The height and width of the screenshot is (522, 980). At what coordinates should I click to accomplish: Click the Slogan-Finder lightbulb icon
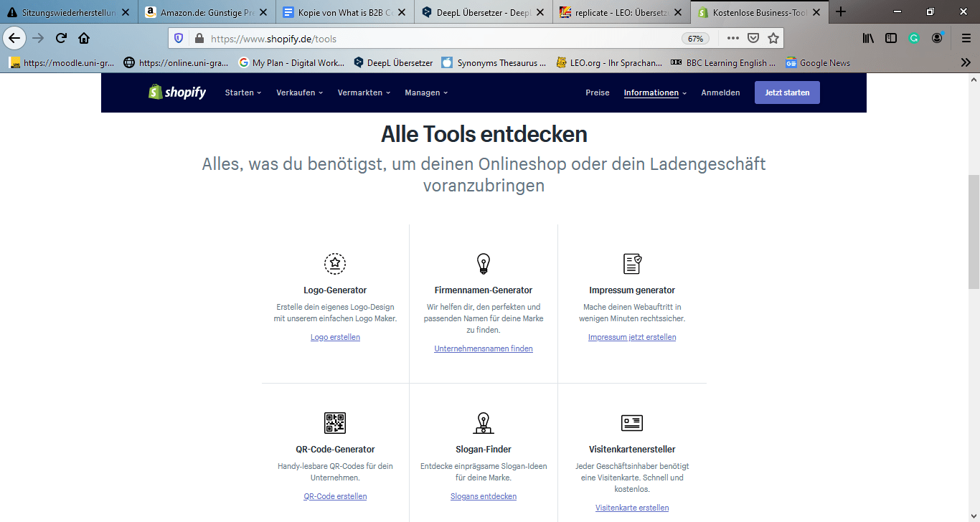click(x=484, y=423)
